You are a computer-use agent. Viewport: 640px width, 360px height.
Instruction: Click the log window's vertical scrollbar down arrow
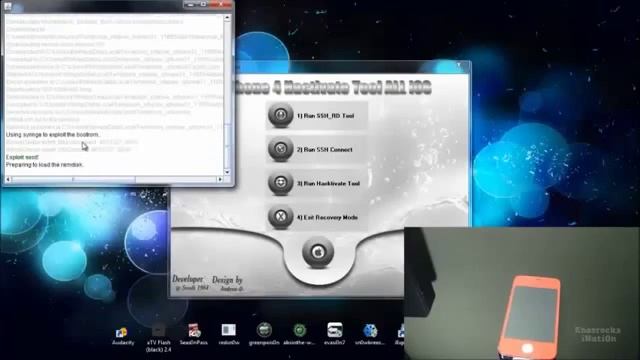click(x=227, y=172)
